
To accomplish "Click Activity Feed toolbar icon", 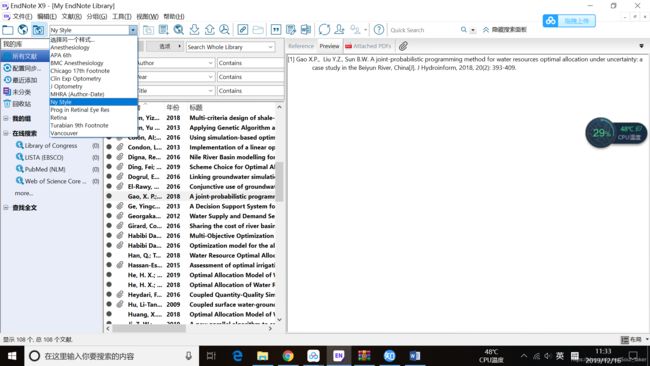I will pyautogui.click(x=355, y=30).
